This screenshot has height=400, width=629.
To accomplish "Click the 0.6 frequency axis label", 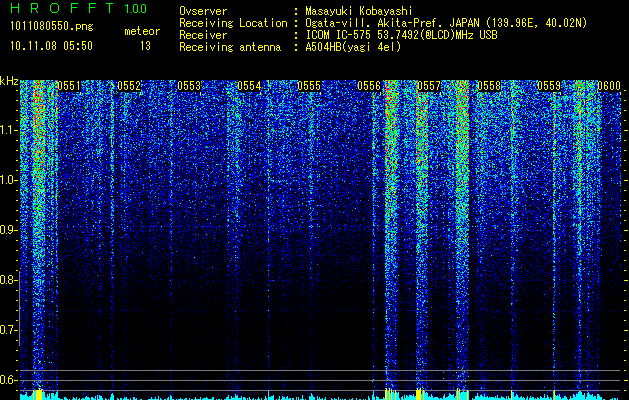I will 8,380.
